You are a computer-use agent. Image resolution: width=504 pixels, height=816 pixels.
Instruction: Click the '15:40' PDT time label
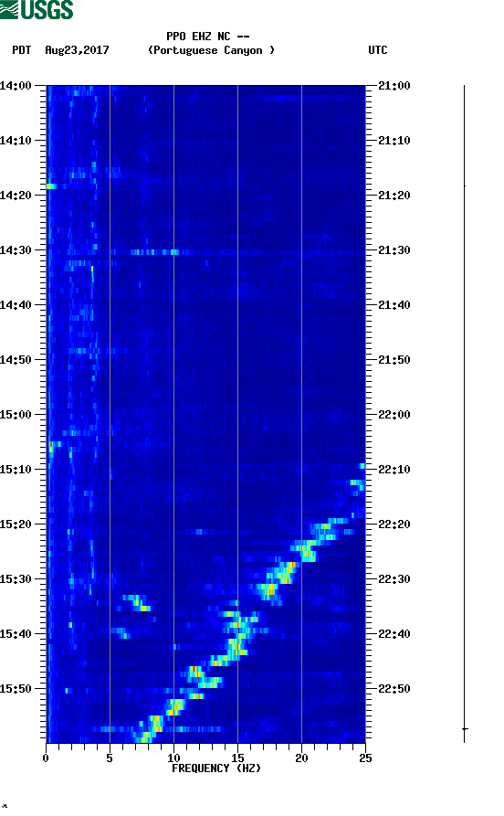click(16, 634)
